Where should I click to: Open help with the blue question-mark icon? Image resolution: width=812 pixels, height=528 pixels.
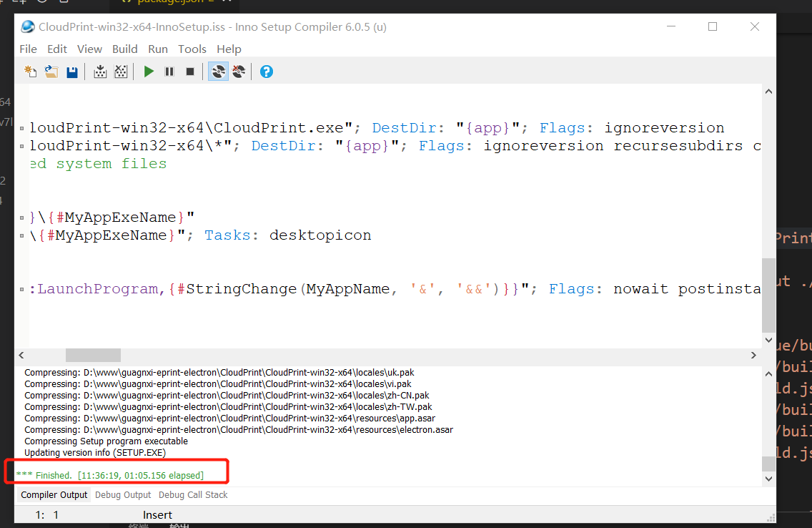(x=266, y=72)
